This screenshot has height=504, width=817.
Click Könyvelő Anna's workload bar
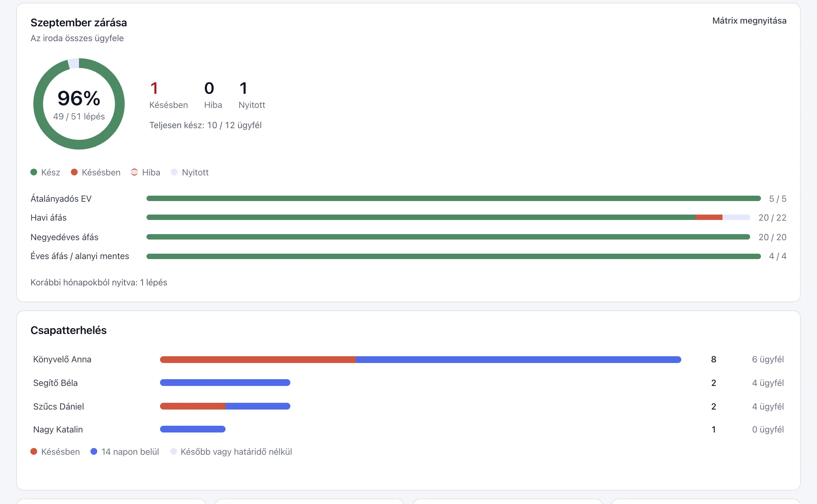[x=421, y=360]
